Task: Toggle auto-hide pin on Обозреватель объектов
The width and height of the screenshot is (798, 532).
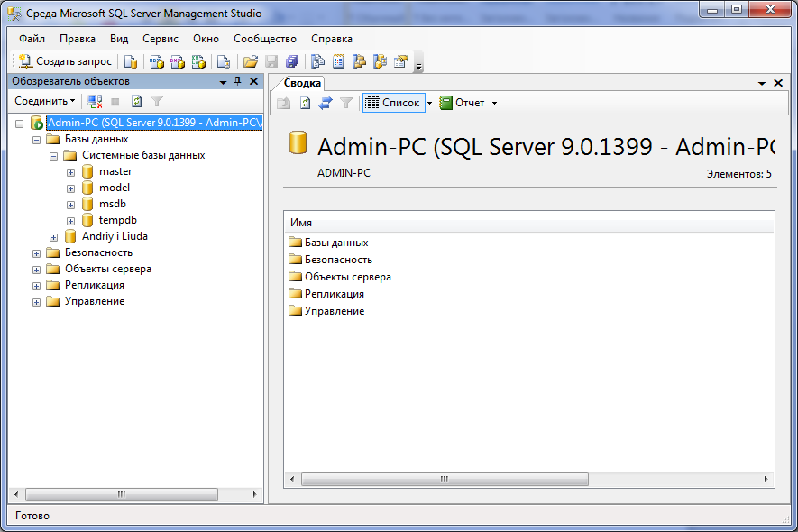Action: click(x=238, y=81)
